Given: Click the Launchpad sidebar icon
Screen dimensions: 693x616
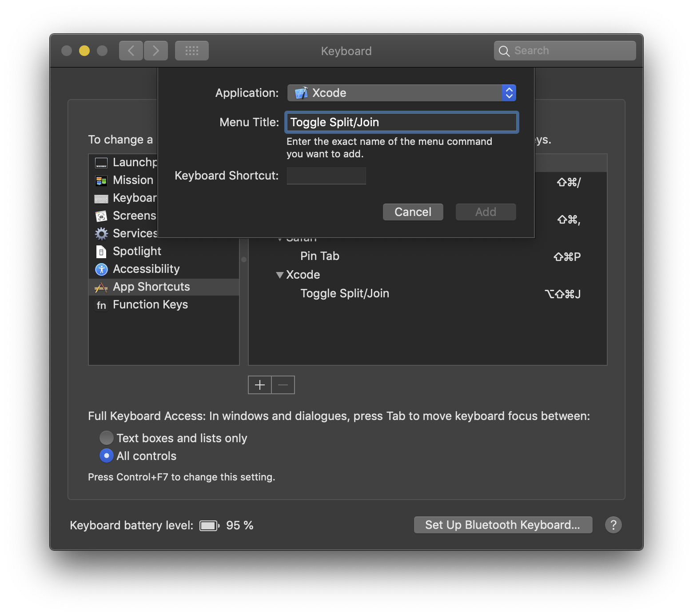Looking at the screenshot, I should [x=101, y=163].
